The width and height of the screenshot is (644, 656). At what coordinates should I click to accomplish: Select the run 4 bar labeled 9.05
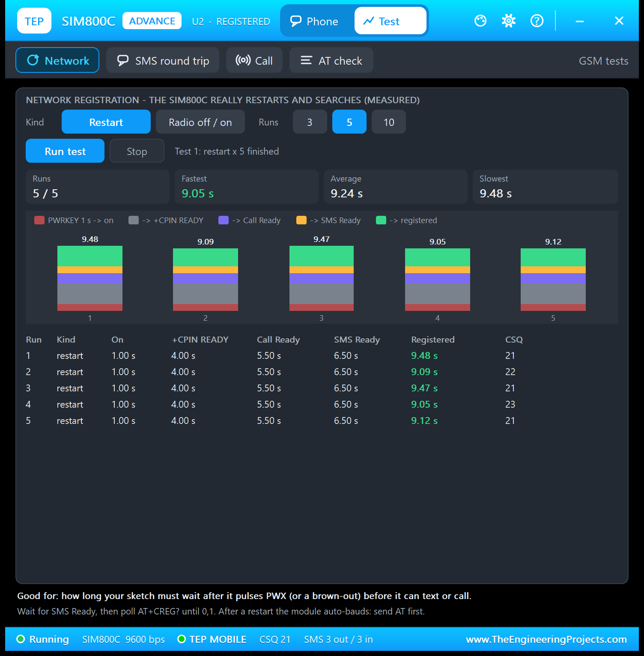[438, 280]
